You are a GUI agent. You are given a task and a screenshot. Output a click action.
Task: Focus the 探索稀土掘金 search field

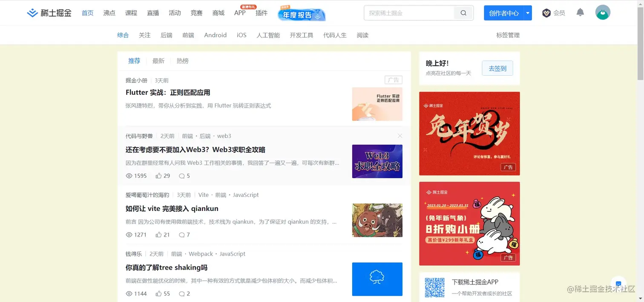click(x=409, y=13)
